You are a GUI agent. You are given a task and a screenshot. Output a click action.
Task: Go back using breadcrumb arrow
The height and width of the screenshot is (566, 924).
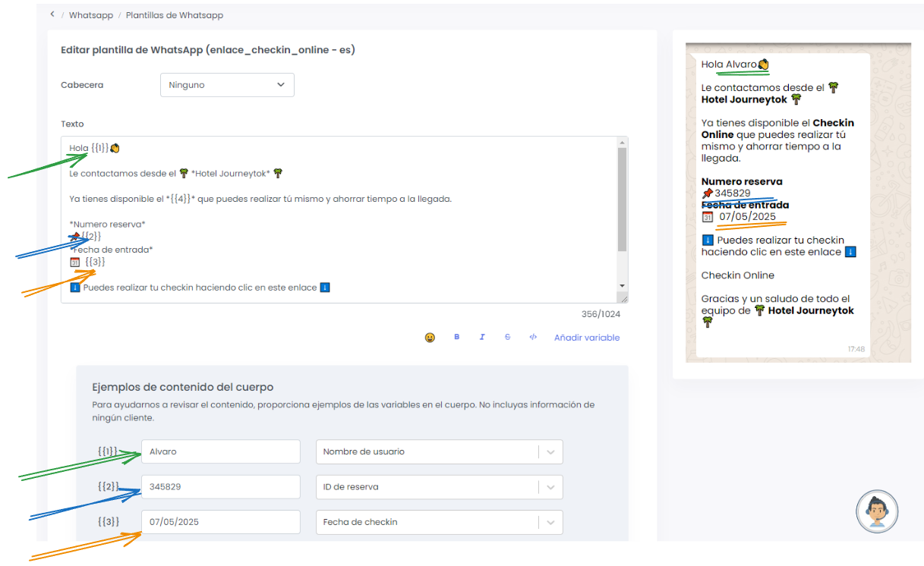click(52, 14)
